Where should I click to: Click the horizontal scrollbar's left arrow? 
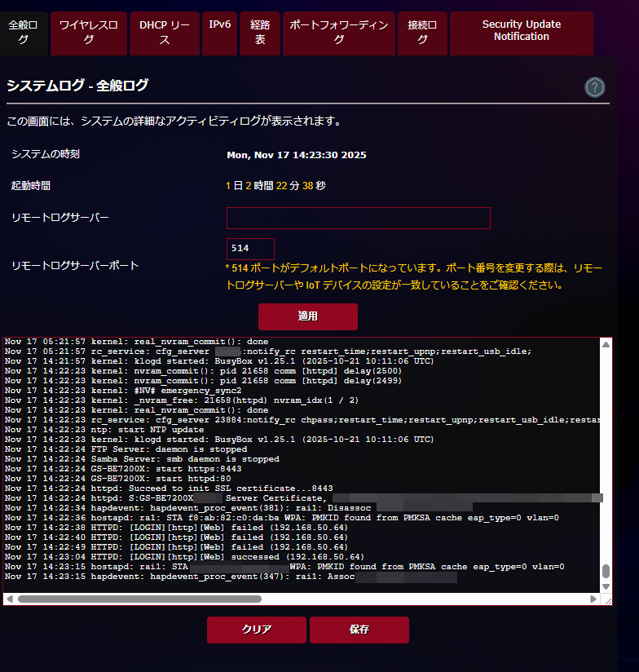point(9,599)
